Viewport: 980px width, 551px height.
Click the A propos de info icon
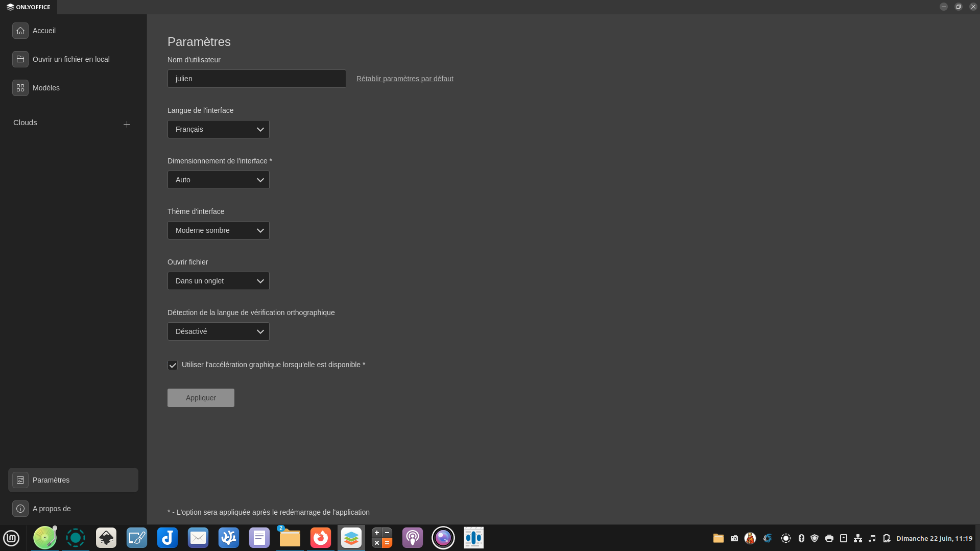(x=20, y=509)
